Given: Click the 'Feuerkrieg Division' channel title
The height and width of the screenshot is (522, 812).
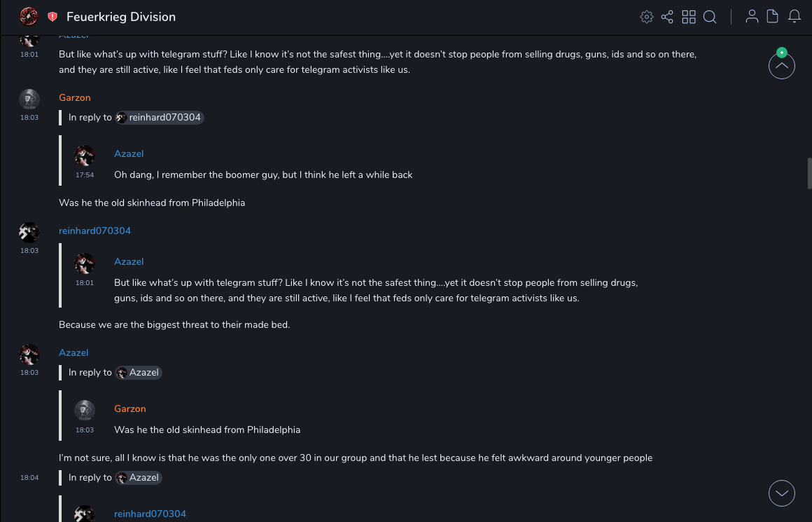Looking at the screenshot, I should pos(121,17).
